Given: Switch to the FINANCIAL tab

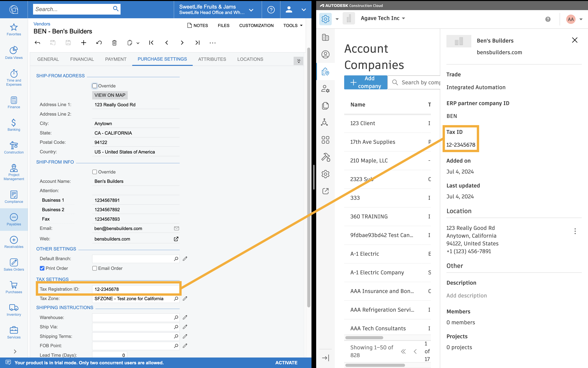Looking at the screenshot, I should coord(82,59).
